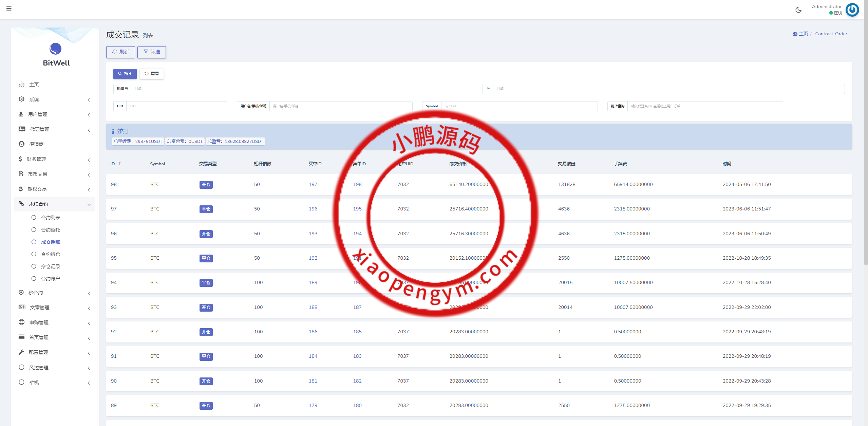The image size is (868, 426).
Task: Click the 渠道商 person icon
Action: [22, 144]
